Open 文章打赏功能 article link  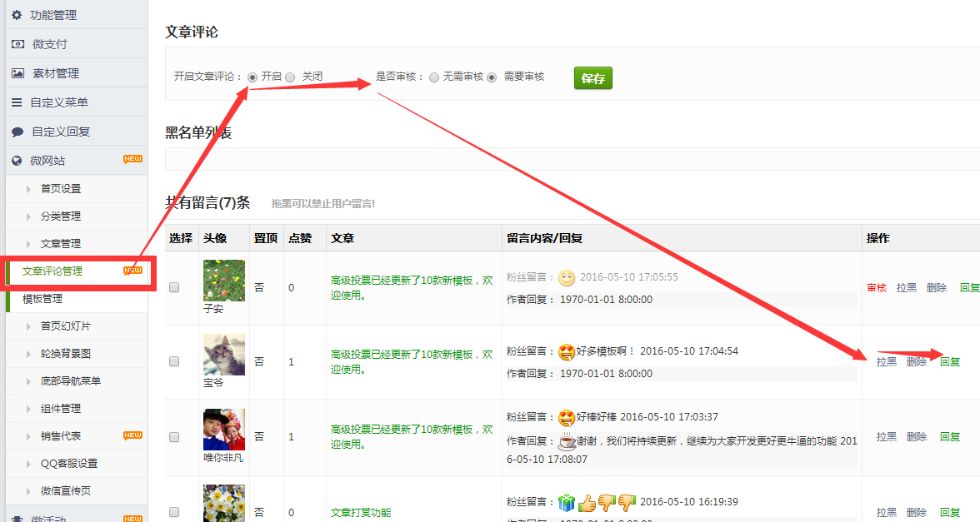(x=361, y=513)
